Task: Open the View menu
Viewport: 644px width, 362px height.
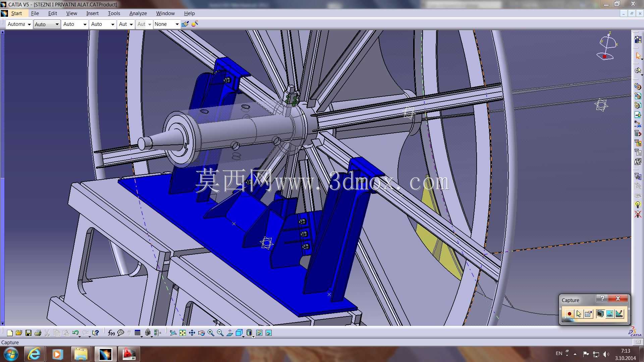Action: pos(71,13)
